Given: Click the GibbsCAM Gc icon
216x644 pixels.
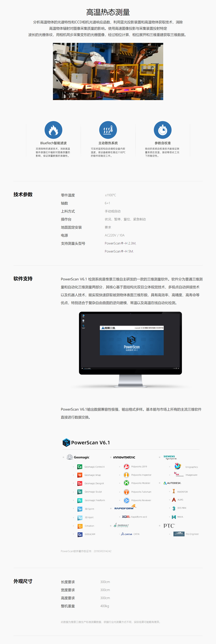Looking at the screenshot, I should point(80,534).
